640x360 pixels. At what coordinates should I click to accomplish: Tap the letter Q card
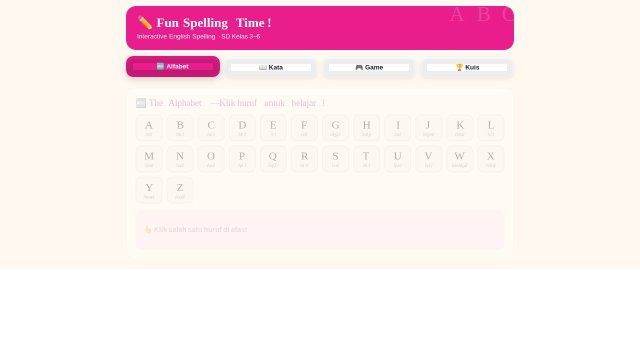(x=273, y=159)
